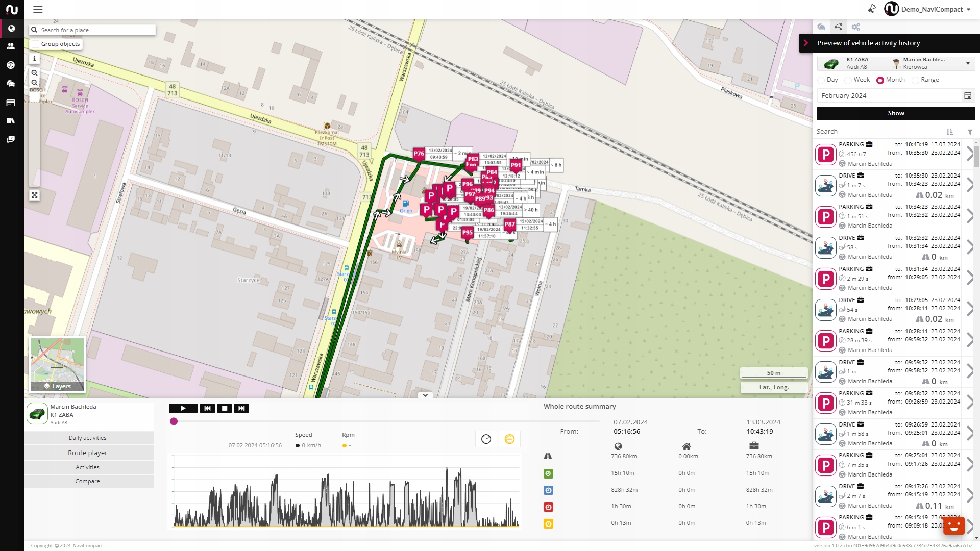Click the clock chart toggle icon
The image size is (980, 551).
pyautogui.click(x=486, y=439)
